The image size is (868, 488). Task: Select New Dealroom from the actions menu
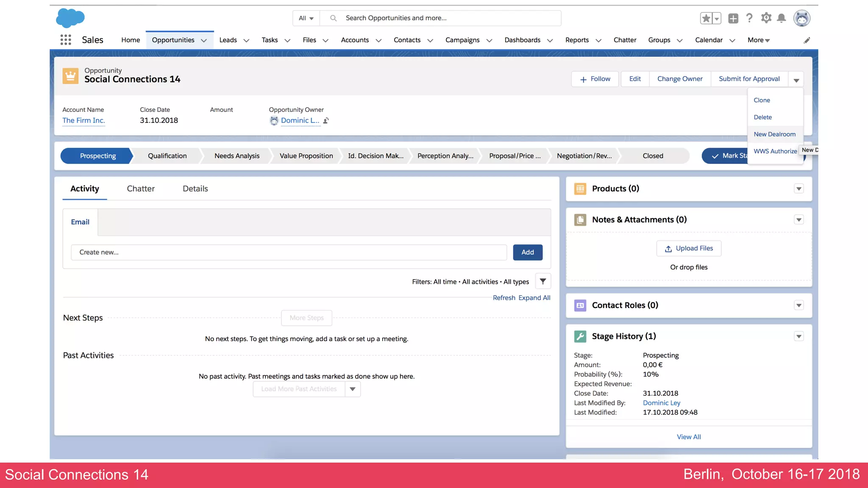pos(774,134)
